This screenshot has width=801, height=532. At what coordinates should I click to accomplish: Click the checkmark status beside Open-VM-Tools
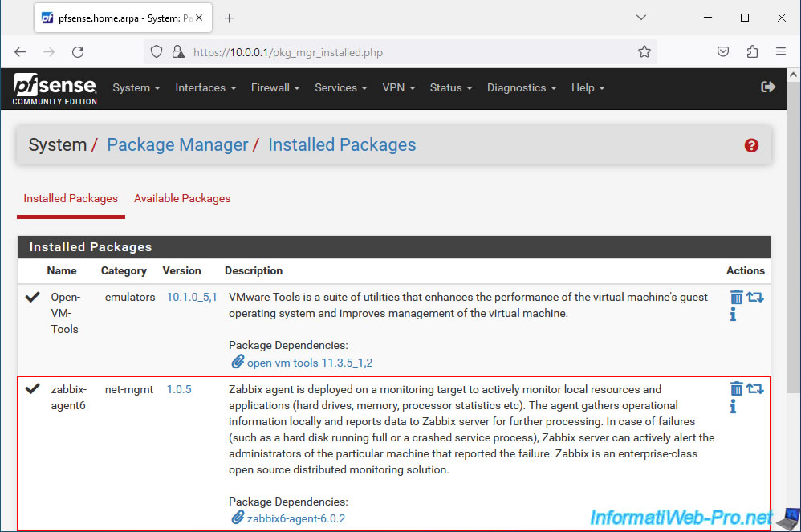32,297
